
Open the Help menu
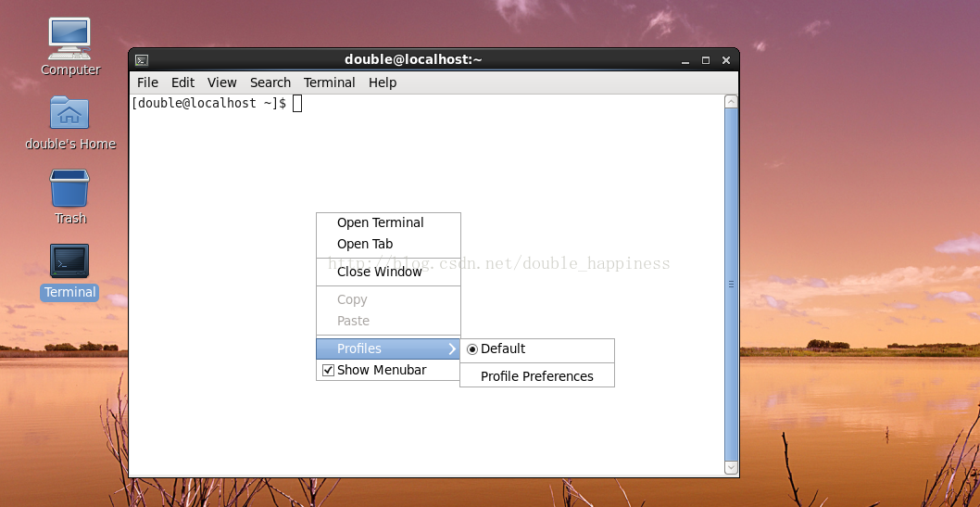click(383, 82)
